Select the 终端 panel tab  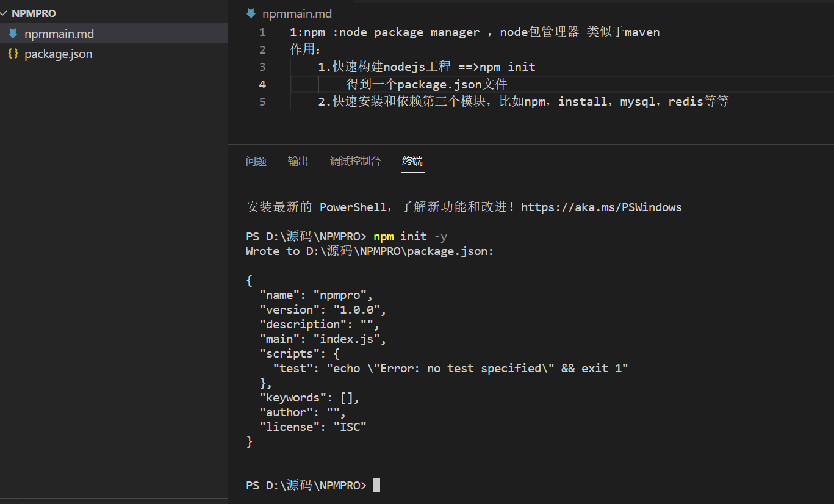coord(412,161)
